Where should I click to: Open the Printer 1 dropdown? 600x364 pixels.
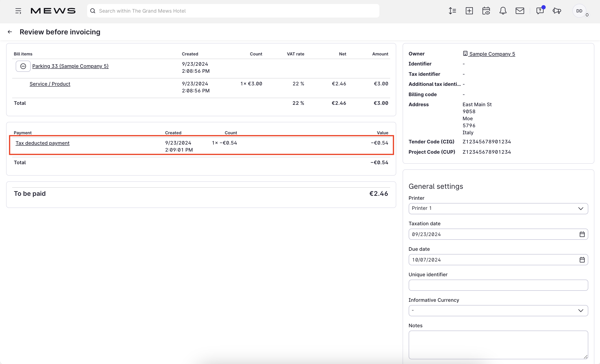click(498, 208)
